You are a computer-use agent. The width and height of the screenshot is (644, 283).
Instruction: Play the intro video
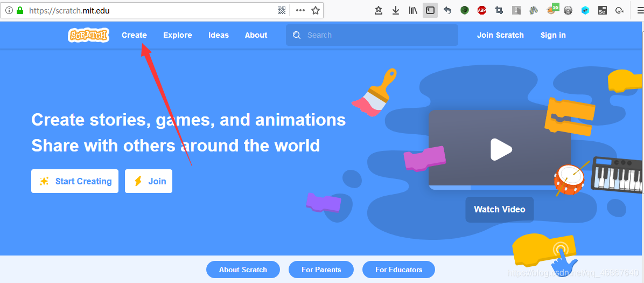click(x=501, y=149)
